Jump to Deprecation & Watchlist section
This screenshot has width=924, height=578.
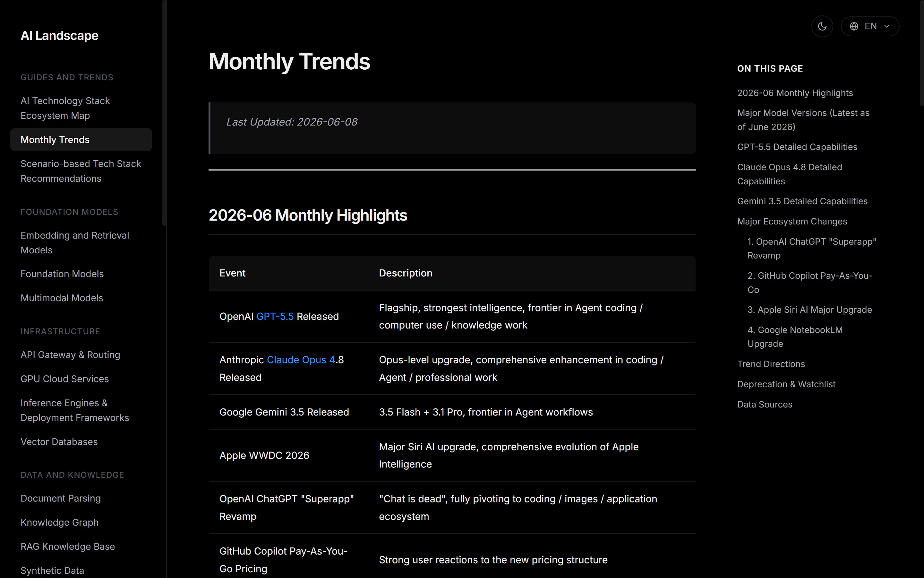(x=786, y=385)
